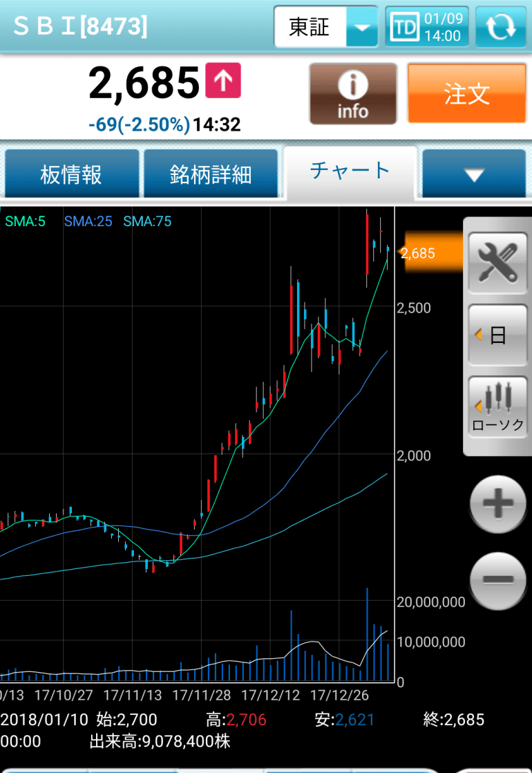The image size is (532, 773).
Task: Tap the red up-arrow price indicator
Action: (x=222, y=81)
